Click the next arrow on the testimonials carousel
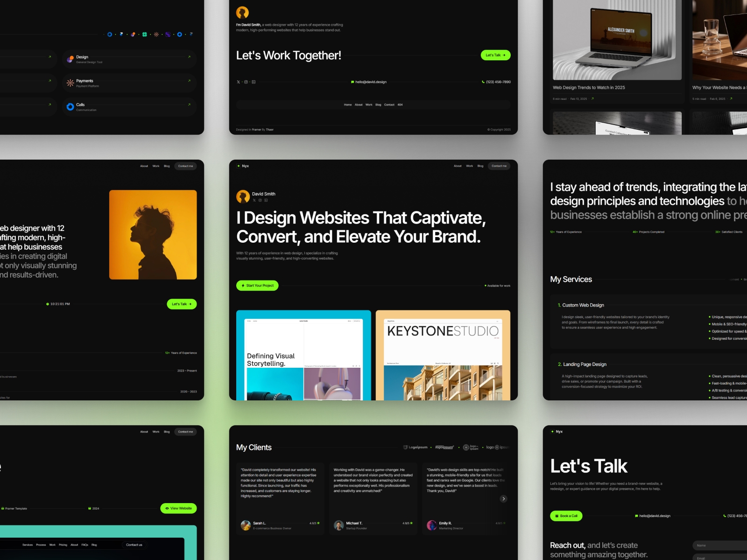Image resolution: width=747 pixels, height=560 pixels. (503, 499)
